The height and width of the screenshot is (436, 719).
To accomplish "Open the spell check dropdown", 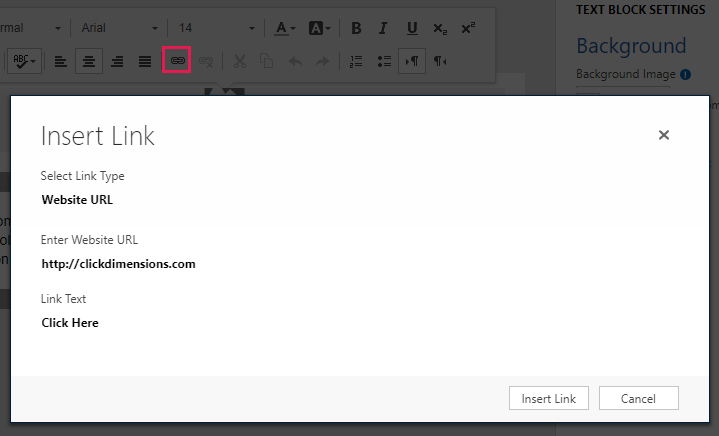I will (x=25, y=61).
